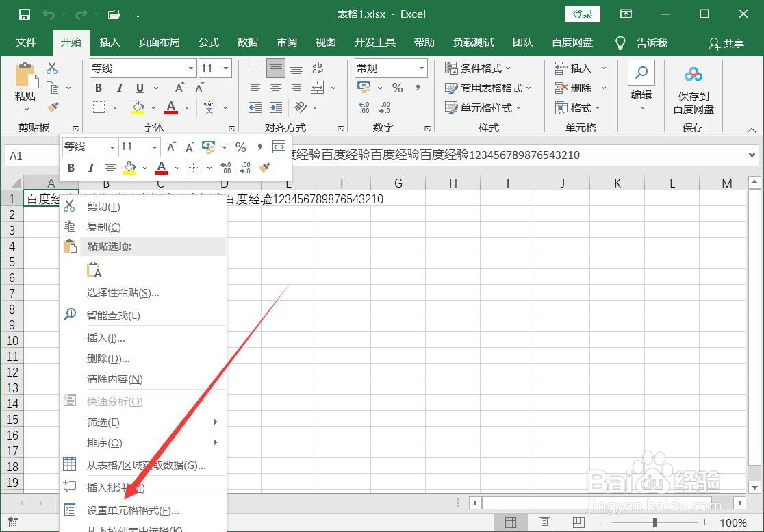764x532 pixels.
Task: Increase font size in the ribbon
Action: tap(180, 88)
